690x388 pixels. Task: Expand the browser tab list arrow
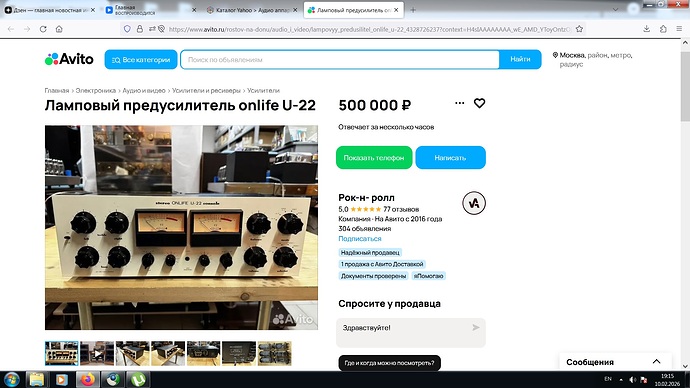point(615,10)
